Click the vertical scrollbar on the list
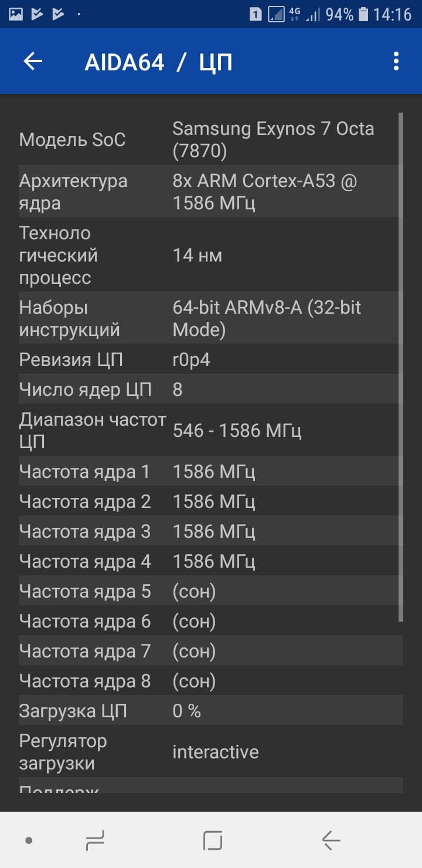Image resolution: width=422 pixels, height=868 pixels. pyautogui.click(x=401, y=367)
